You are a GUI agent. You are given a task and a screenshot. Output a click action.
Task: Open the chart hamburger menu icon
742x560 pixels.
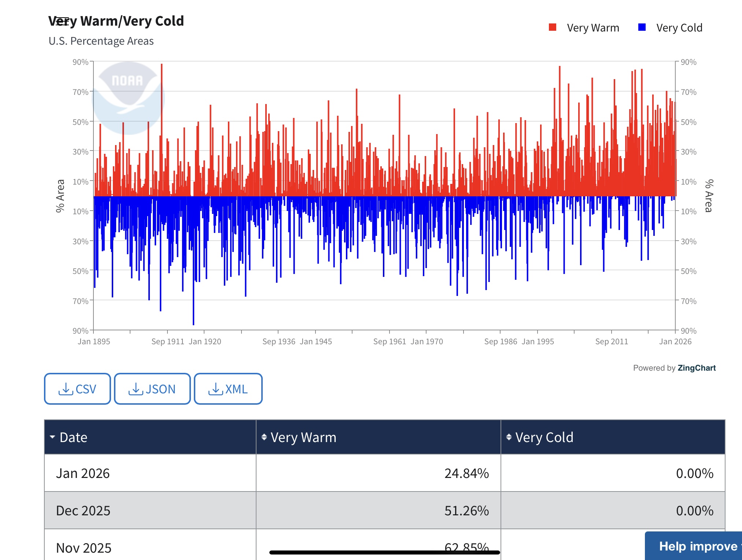(x=63, y=21)
